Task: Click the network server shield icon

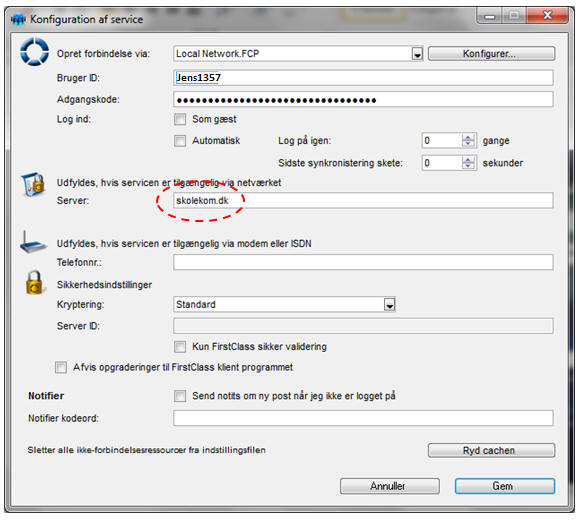Action: pos(33,185)
